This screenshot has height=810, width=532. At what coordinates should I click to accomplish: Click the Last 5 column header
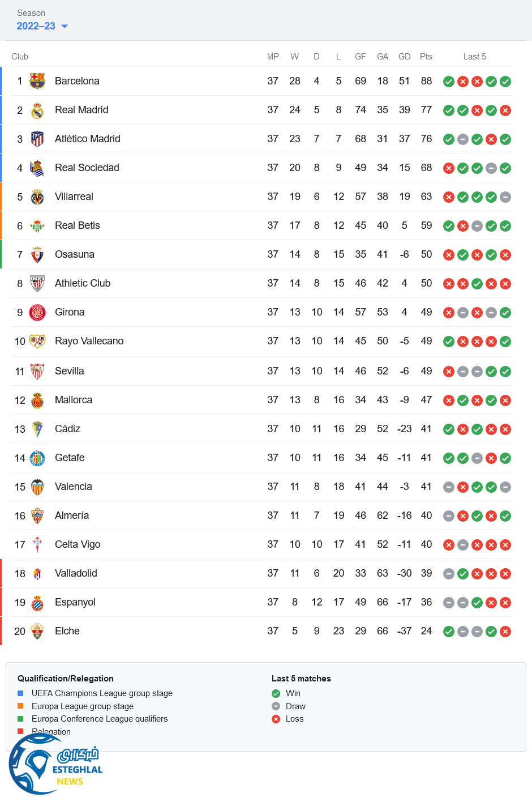point(474,57)
